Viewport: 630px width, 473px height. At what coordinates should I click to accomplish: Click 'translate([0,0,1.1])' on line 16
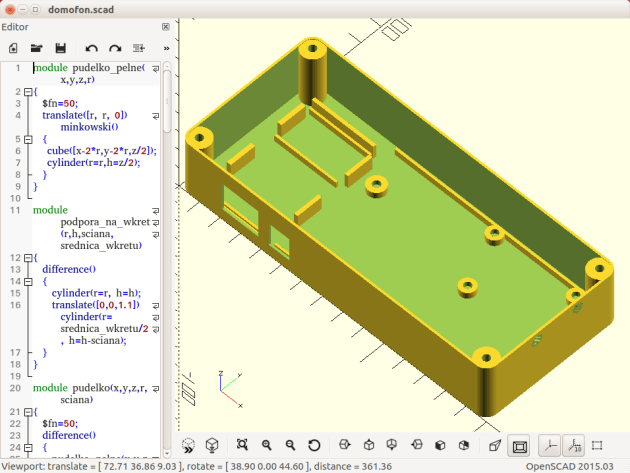(96, 305)
